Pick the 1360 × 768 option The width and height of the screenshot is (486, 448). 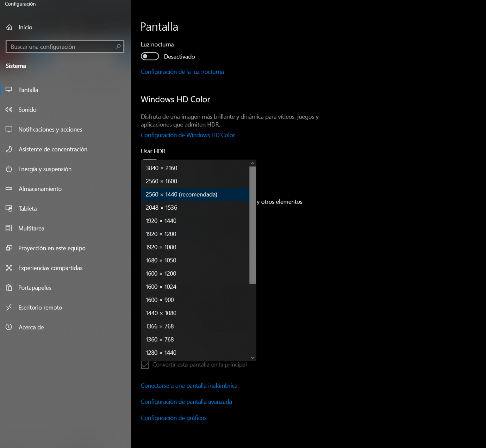pos(195,339)
